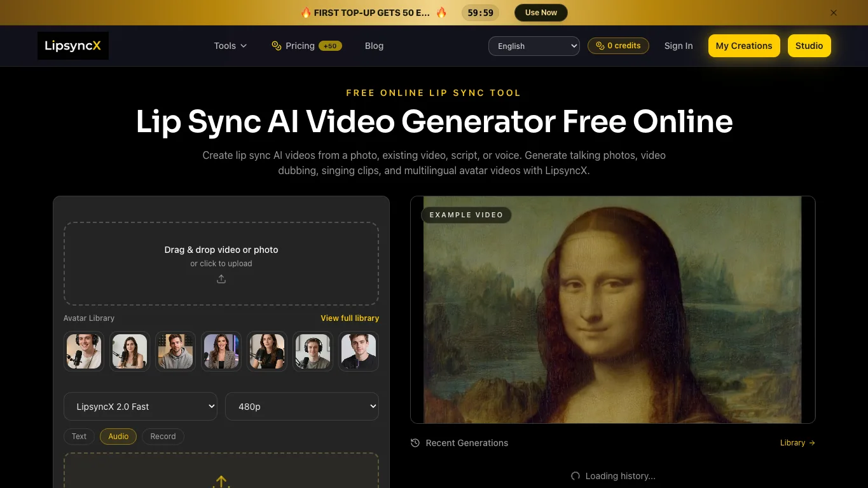Click the Pricing coins icon
Viewport: 868px width, 488px height.
277,46
